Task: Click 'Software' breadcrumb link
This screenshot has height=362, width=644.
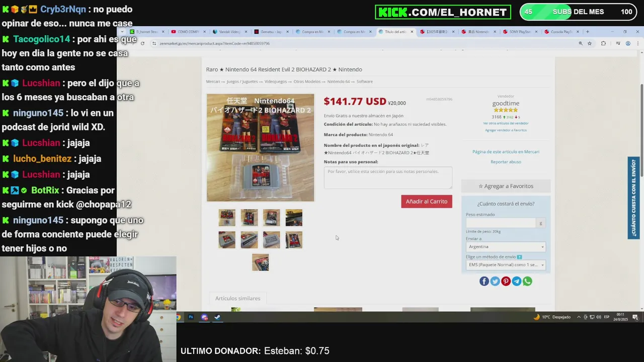Action: pyautogui.click(x=364, y=81)
